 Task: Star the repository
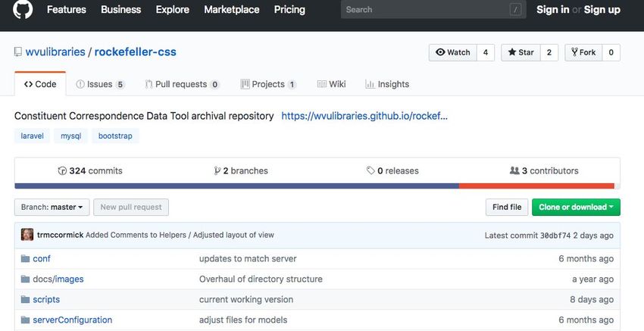tap(521, 52)
